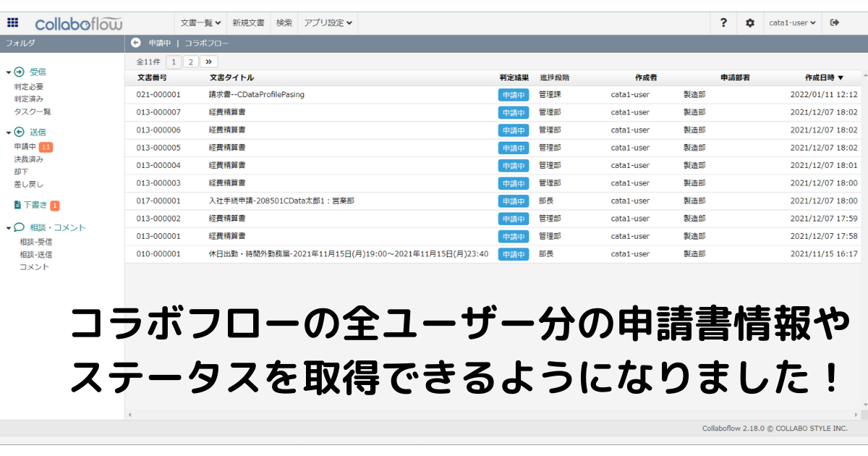Viewport: 868px width, 456px height.
Task: Open the 文書一覧 dropdown menu
Action: coord(200,22)
